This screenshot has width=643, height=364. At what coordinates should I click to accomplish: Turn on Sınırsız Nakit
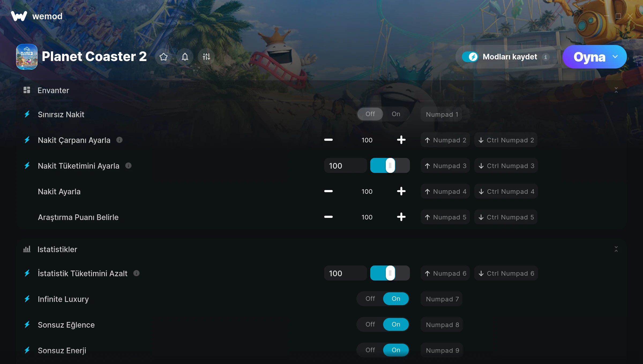coord(396,114)
